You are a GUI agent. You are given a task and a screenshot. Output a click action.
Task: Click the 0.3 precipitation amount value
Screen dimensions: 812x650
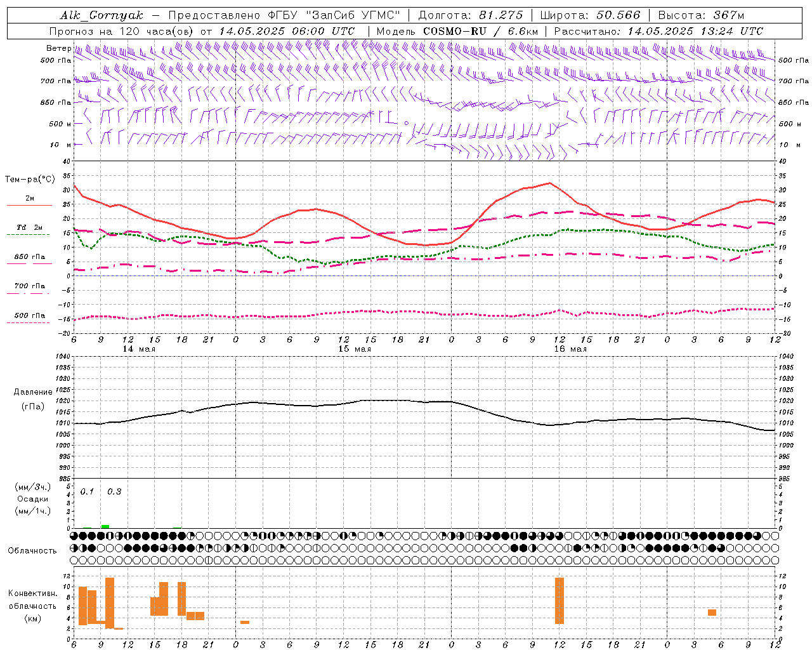pos(114,492)
